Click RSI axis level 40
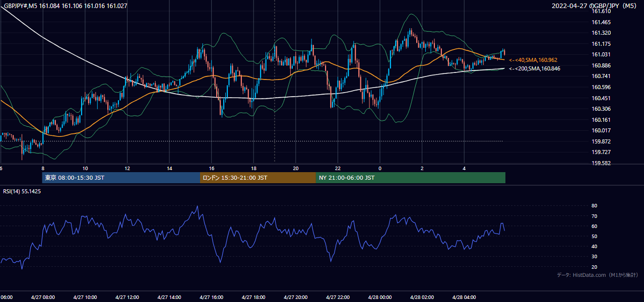 tap(594, 246)
